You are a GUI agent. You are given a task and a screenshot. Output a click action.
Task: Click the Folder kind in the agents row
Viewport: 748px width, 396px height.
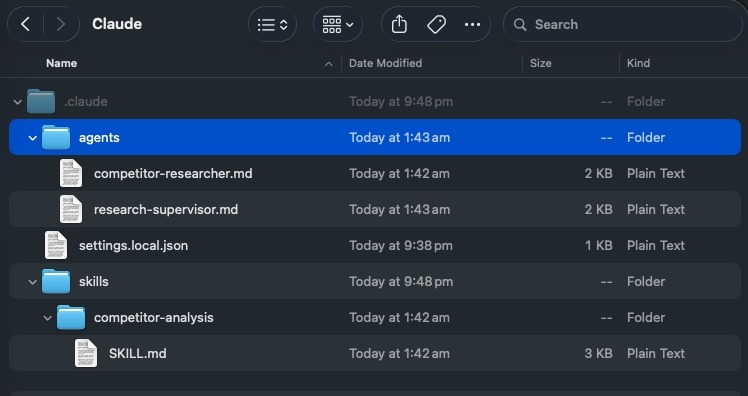click(x=646, y=138)
